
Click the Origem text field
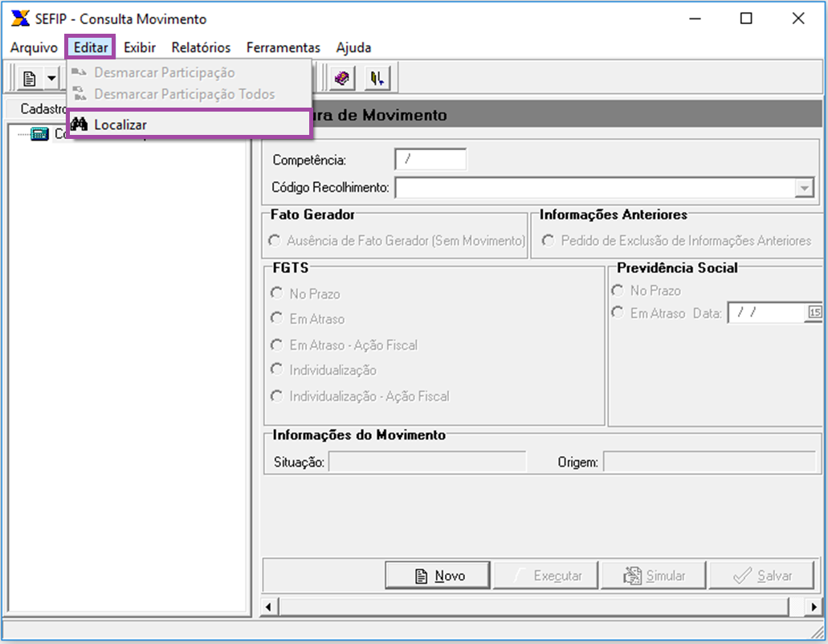(710, 462)
